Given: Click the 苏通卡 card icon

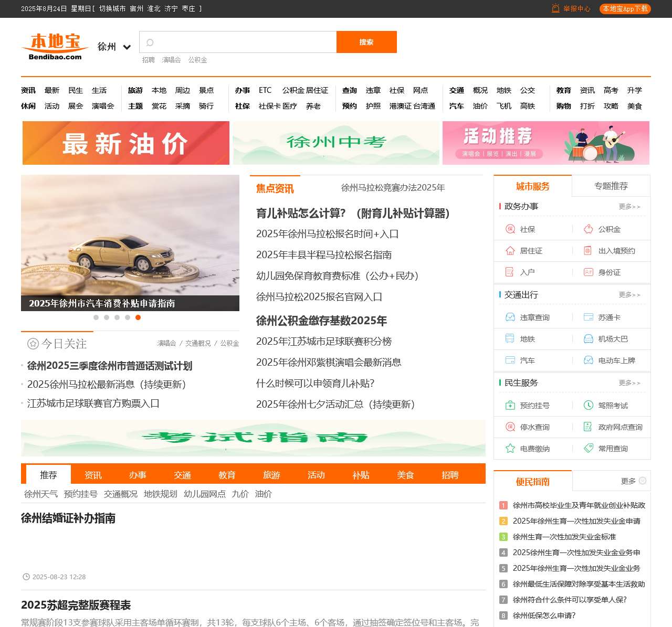Looking at the screenshot, I should click(x=588, y=317).
